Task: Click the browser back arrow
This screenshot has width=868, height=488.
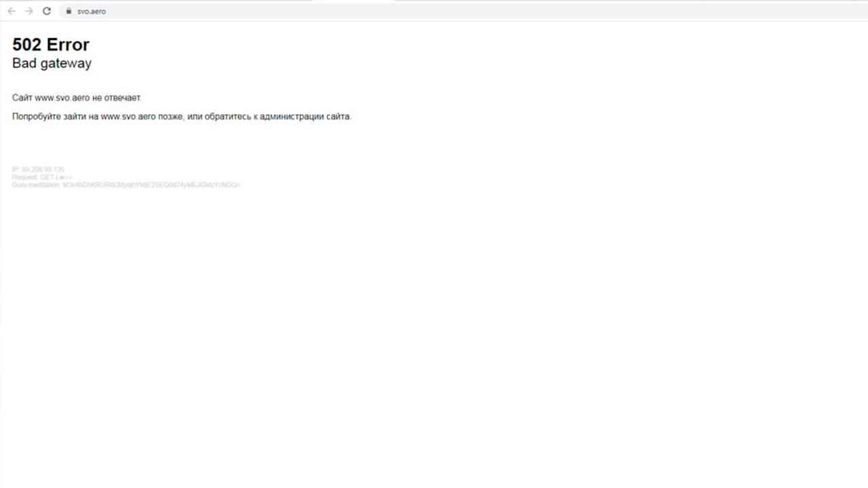Action: tap(12, 11)
